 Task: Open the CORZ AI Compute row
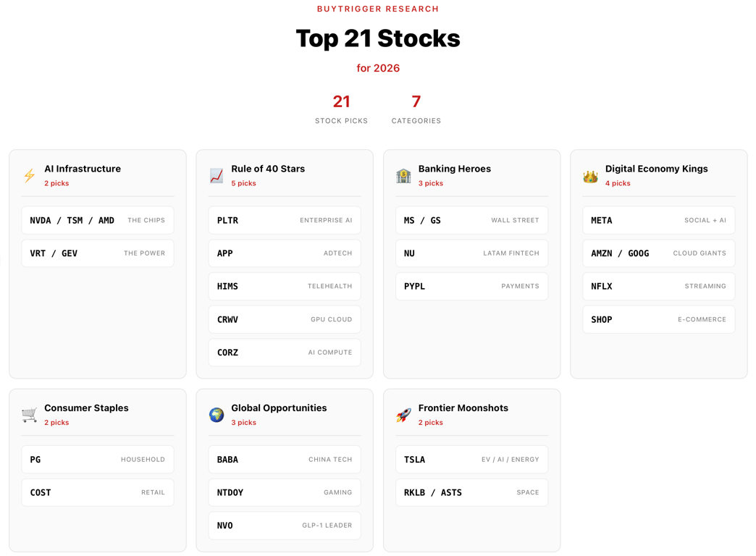pos(285,353)
